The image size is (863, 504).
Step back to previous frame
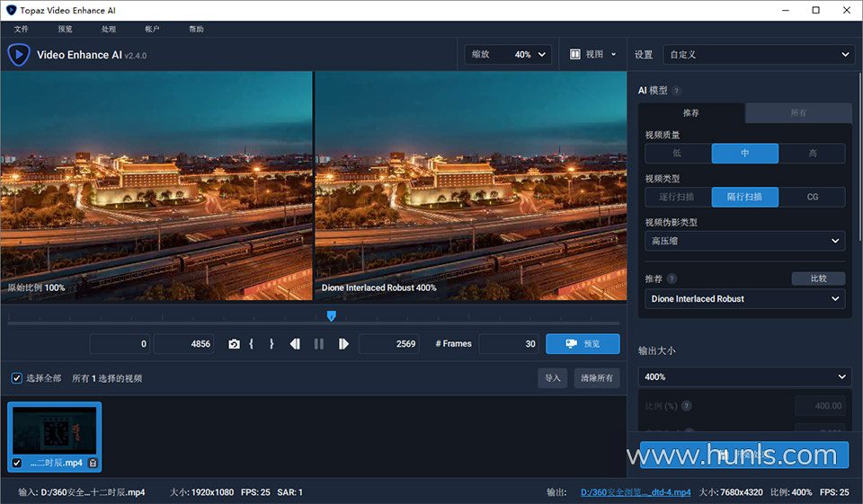tap(295, 344)
